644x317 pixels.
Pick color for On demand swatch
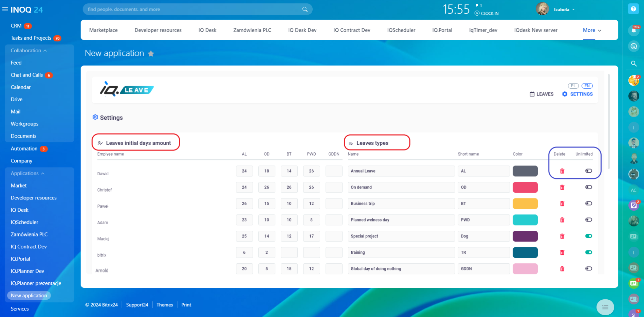click(525, 187)
